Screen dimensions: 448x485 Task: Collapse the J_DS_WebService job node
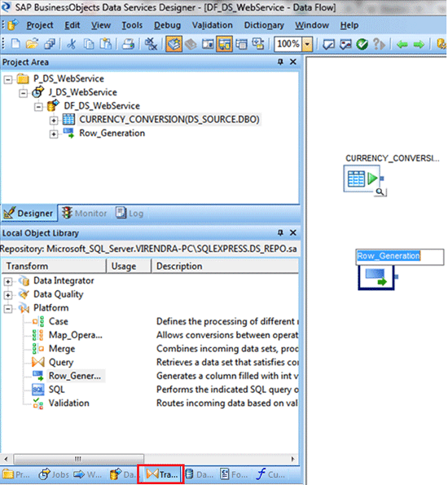[x=23, y=93]
